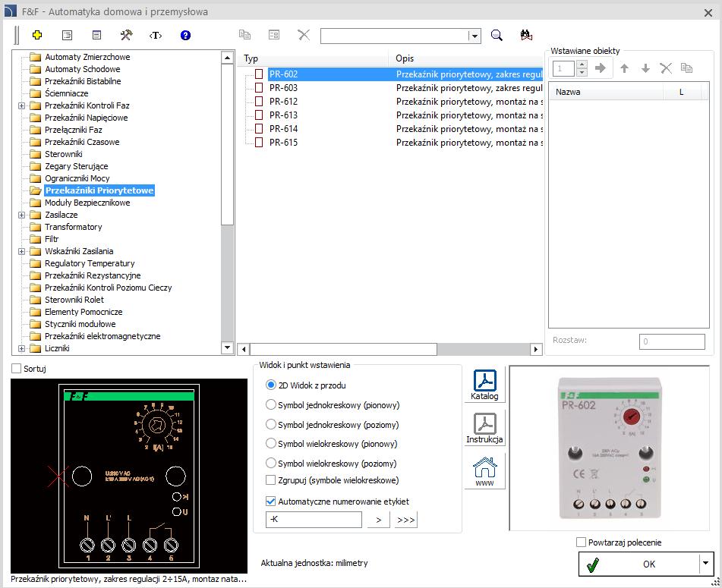
Task: Click the > next label button
Action: coord(379,520)
